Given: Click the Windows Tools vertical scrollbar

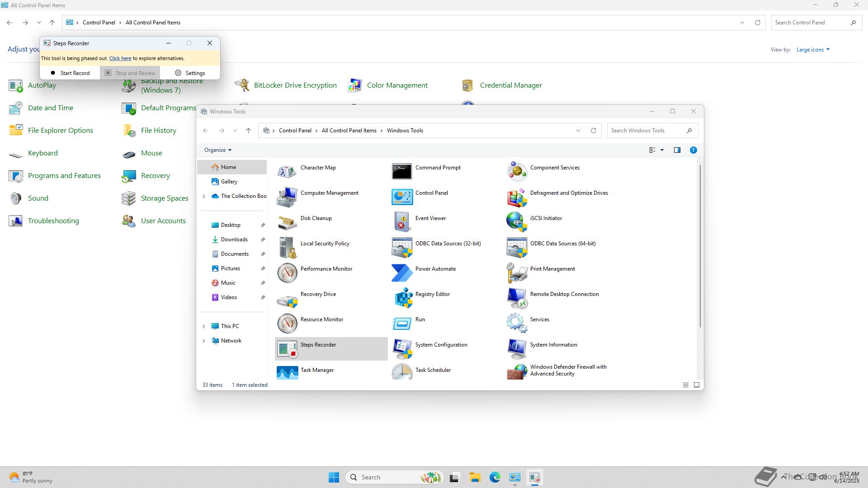Looking at the screenshot, I should [700, 246].
